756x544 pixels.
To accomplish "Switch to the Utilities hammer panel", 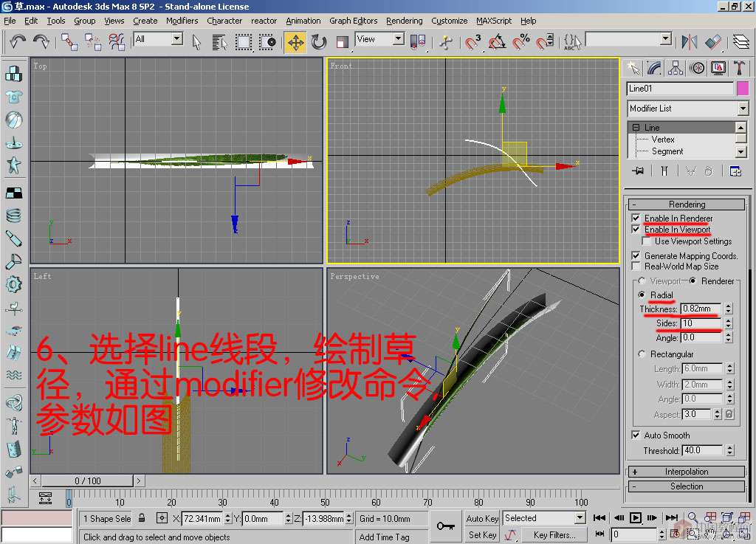I will 739,69.
